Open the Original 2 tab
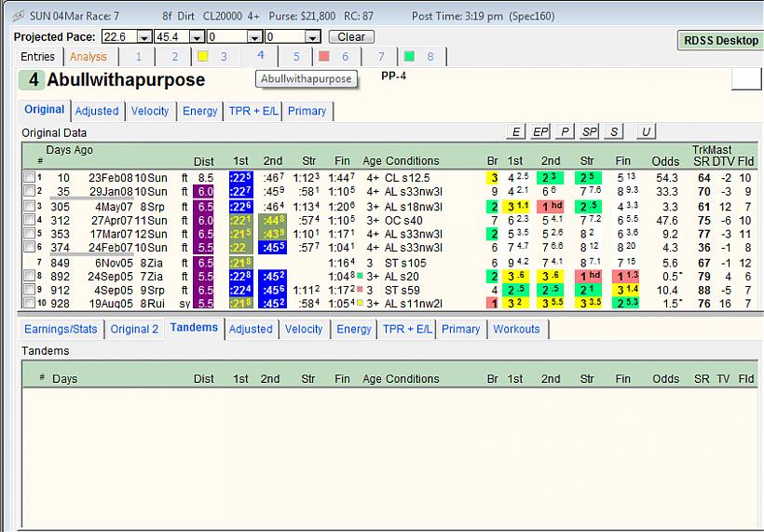The height and width of the screenshot is (532, 764). 134,329
